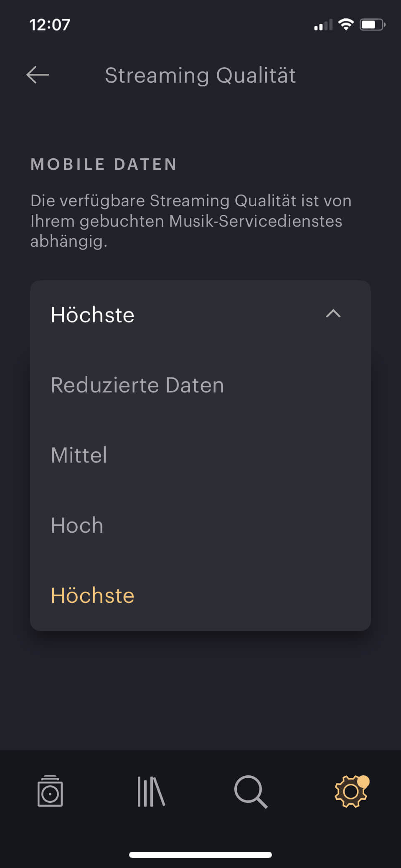Open the music library icon
Image resolution: width=401 pixels, height=868 pixels.
(x=151, y=791)
